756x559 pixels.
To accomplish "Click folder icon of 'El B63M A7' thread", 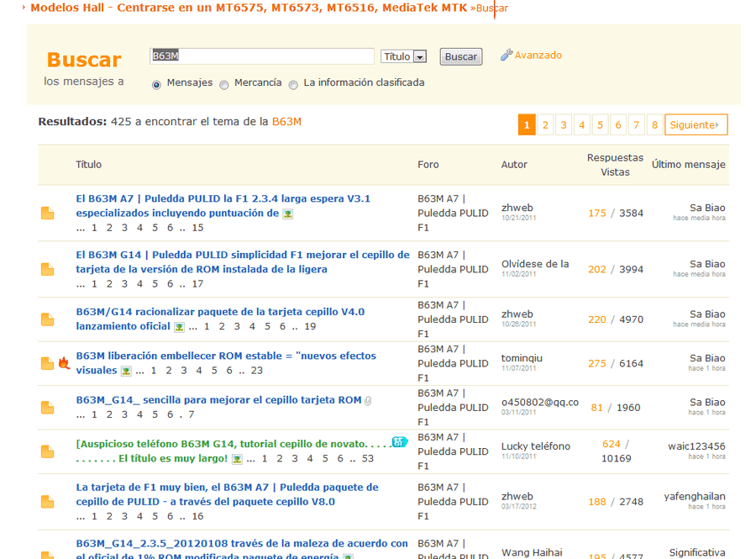I will click(x=47, y=214).
